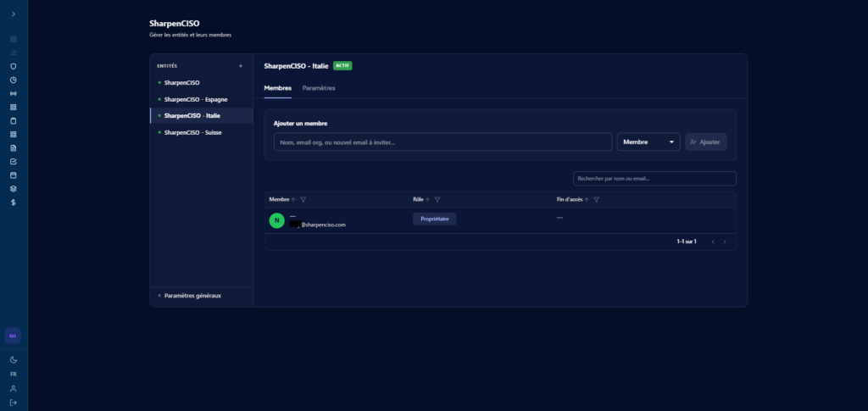The height and width of the screenshot is (411, 868).
Task: Log out using the exit arrow icon
Action: [14, 403]
